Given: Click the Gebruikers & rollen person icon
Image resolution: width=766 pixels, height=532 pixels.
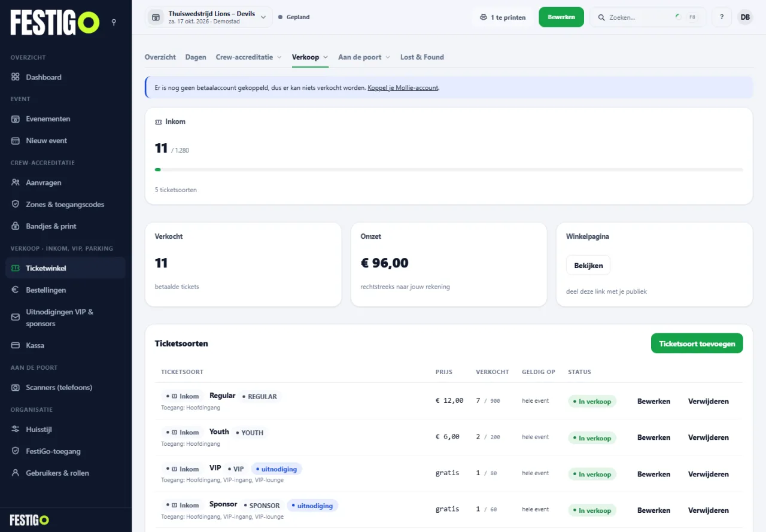Looking at the screenshot, I should (x=16, y=473).
